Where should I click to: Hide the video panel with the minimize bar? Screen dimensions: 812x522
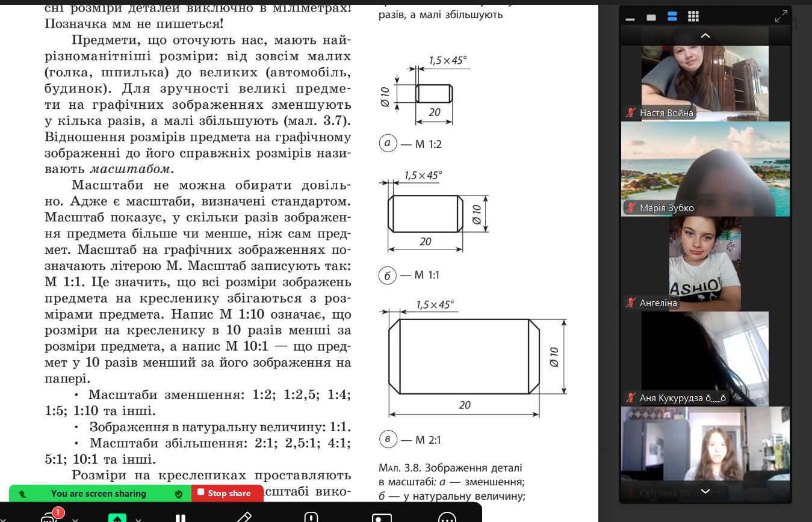click(630, 18)
